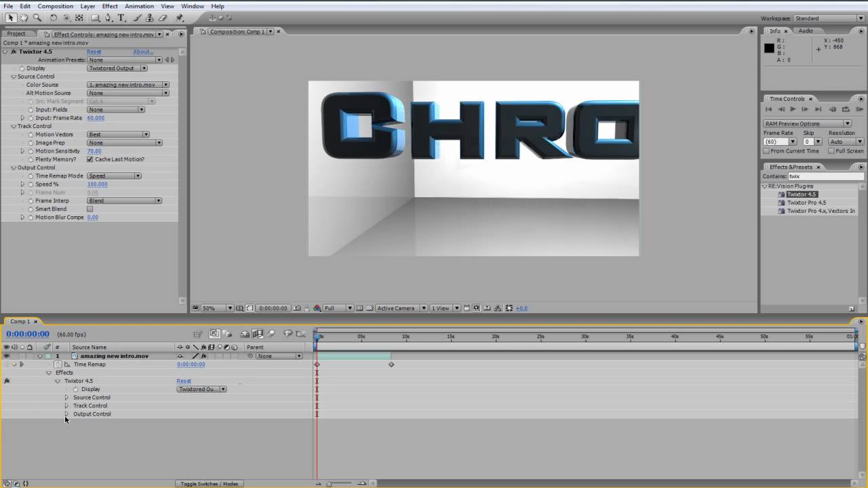Viewport: 868px width, 488px height.
Task: Select the Puppet Pin tool
Action: tap(180, 18)
